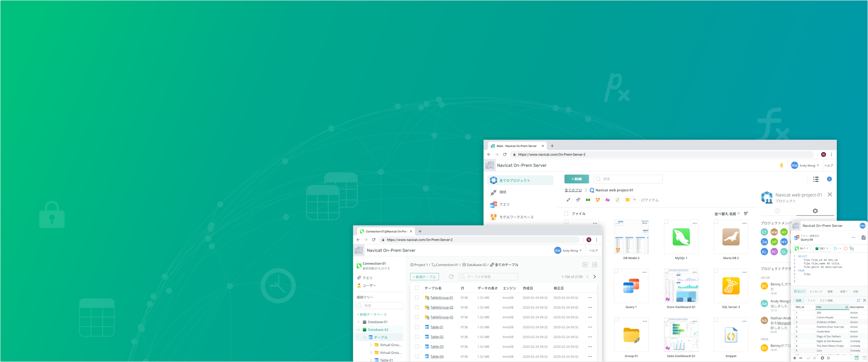Image resolution: width=868 pixels, height=362 pixels.
Task: Tick the Table-04 row checkbox
Action: pos(417,356)
